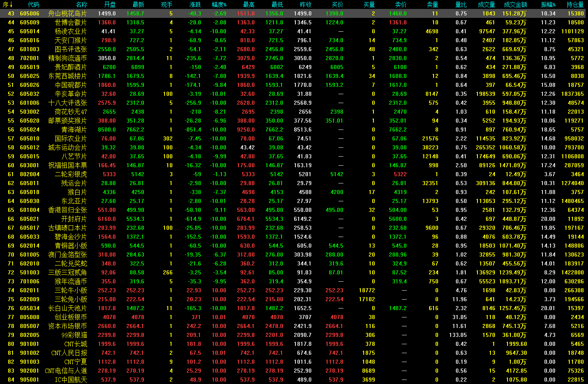Image resolution: width=588 pixels, height=384 pixels.
Task: Select the 古镇碛口本片 name cell
Action: pos(67,228)
